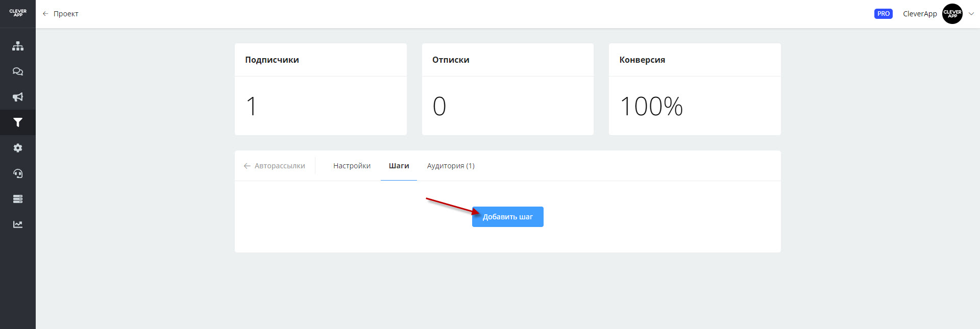The height and width of the screenshot is (329, 980).
Task: Open the headset support icon
Action: (x=18, y=173)
